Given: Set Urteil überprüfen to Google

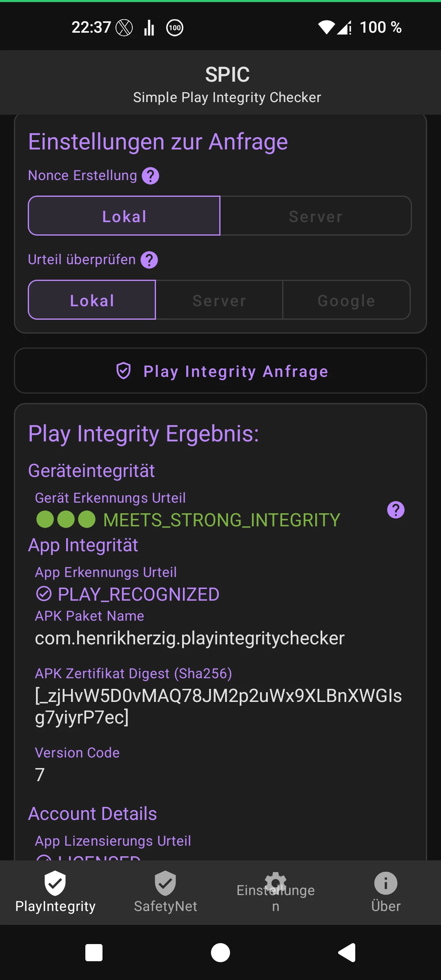Looking at the screenshot, I should tap(346, 300).
